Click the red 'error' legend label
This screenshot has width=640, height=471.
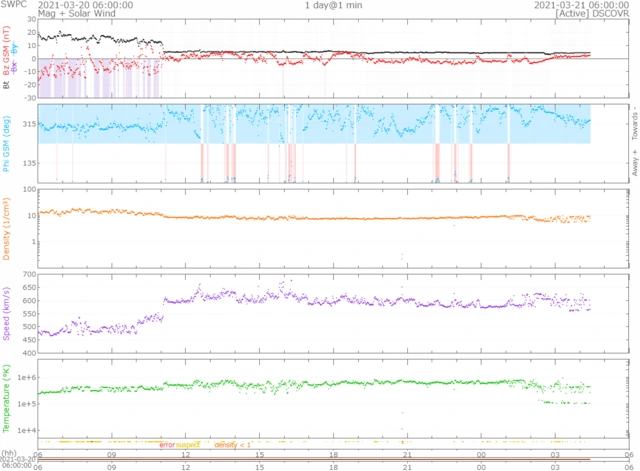point(166,444)
